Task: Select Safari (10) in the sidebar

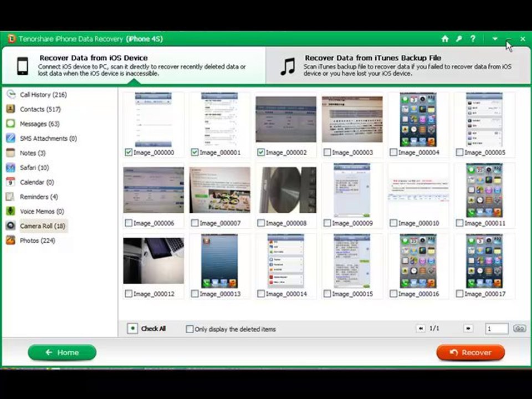Action: pos(34,167)
